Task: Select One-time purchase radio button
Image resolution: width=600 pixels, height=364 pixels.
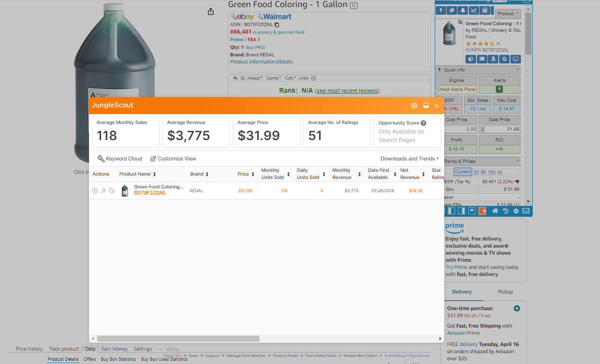Action: click(x=517, y=309)
